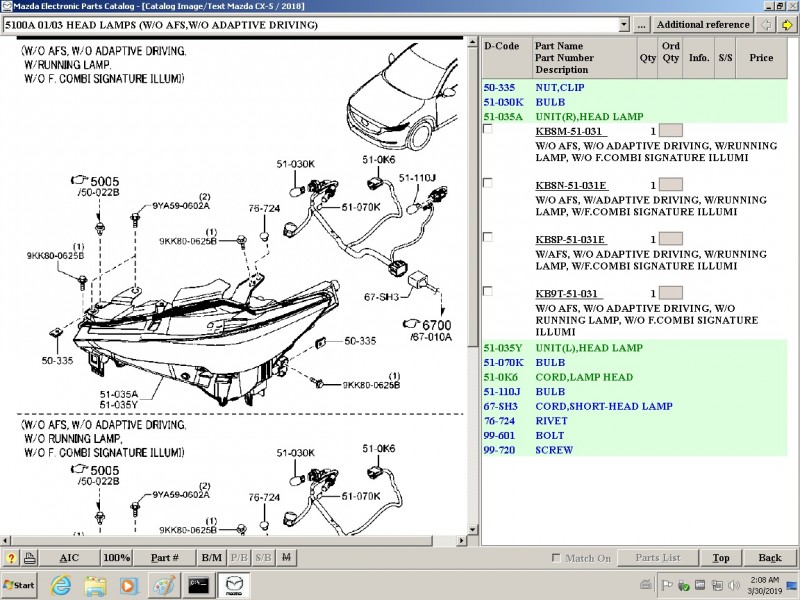Open Paint from the taskbar
Image resolution: width=800 pixels, height=600 pixels.
tap(163, 585)
